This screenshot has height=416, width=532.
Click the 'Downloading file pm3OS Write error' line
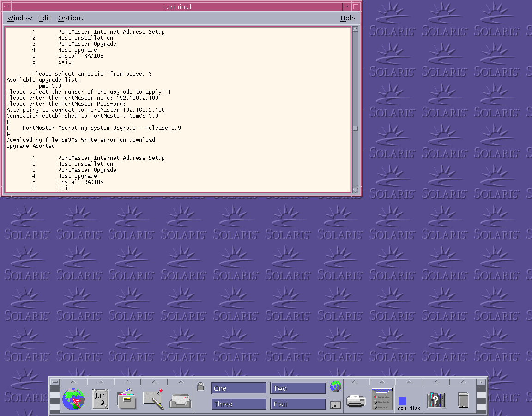pos(81,140)
